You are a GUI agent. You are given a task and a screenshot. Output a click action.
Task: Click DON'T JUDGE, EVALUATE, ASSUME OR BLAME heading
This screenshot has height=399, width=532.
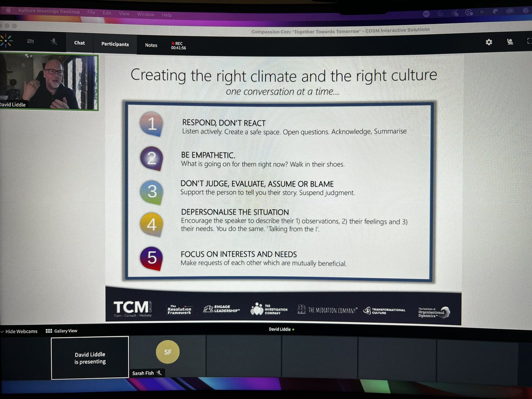pos(257,184)
